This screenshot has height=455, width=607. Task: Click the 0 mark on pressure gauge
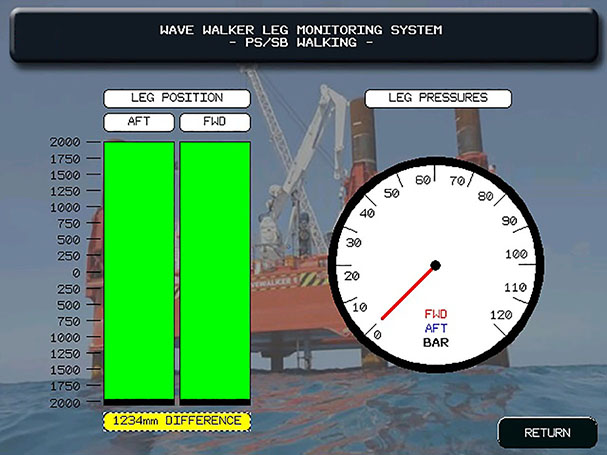click(376, 335)
